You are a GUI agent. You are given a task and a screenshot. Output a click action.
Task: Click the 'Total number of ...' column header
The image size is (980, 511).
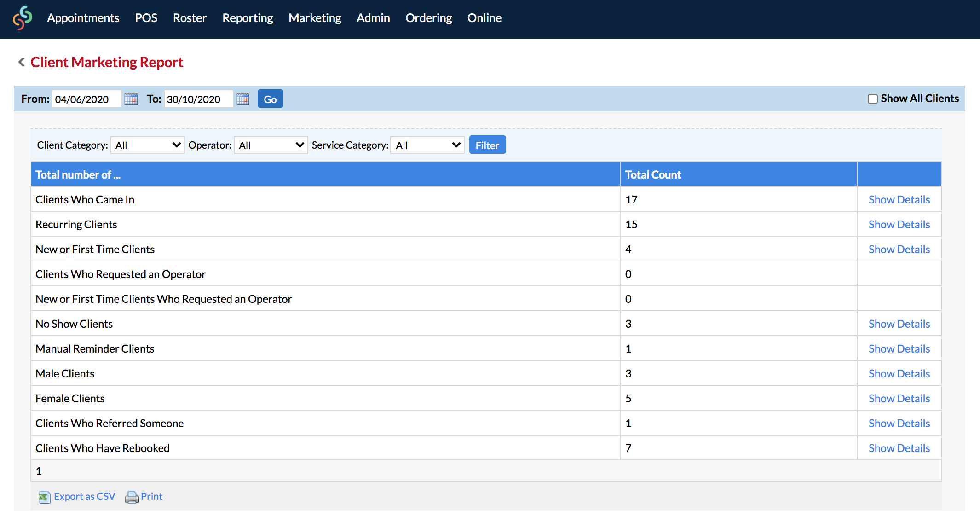(x=326, y=174)
